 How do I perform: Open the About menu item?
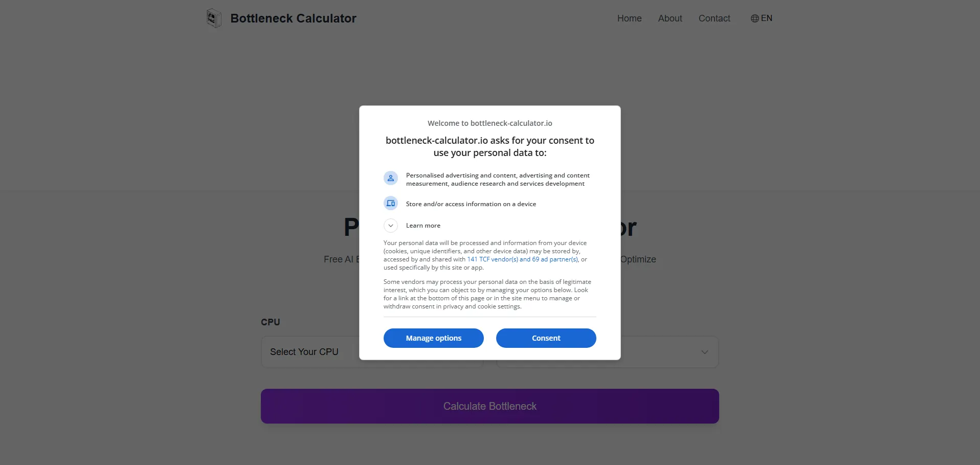pyautogui.click(x=670, y=18)
